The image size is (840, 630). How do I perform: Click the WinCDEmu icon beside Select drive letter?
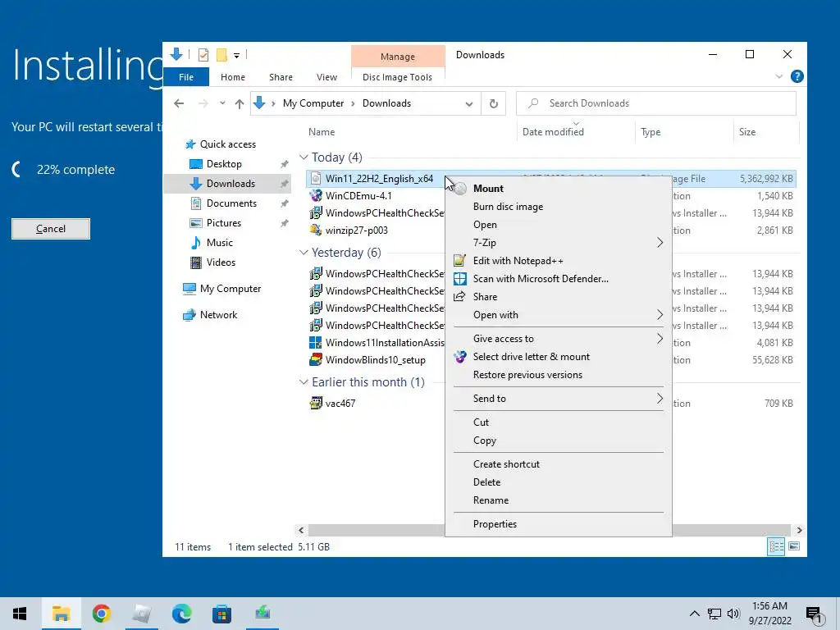coord(459,357)
